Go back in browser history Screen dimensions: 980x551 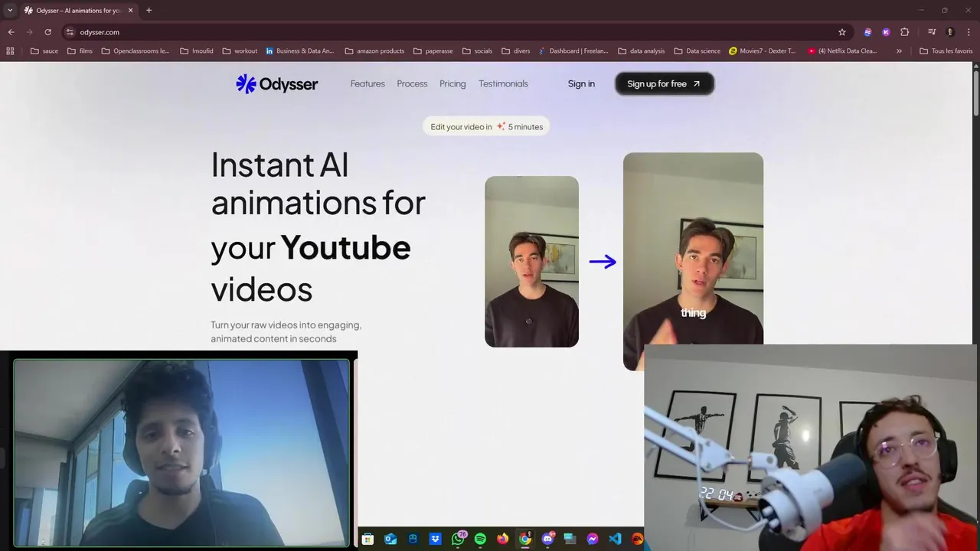point(11,32)
